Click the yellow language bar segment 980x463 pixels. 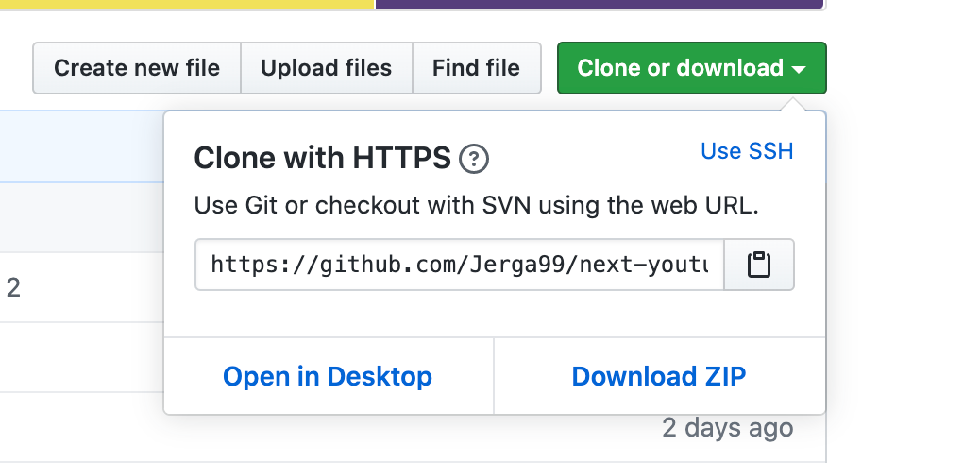click(187, 4)
